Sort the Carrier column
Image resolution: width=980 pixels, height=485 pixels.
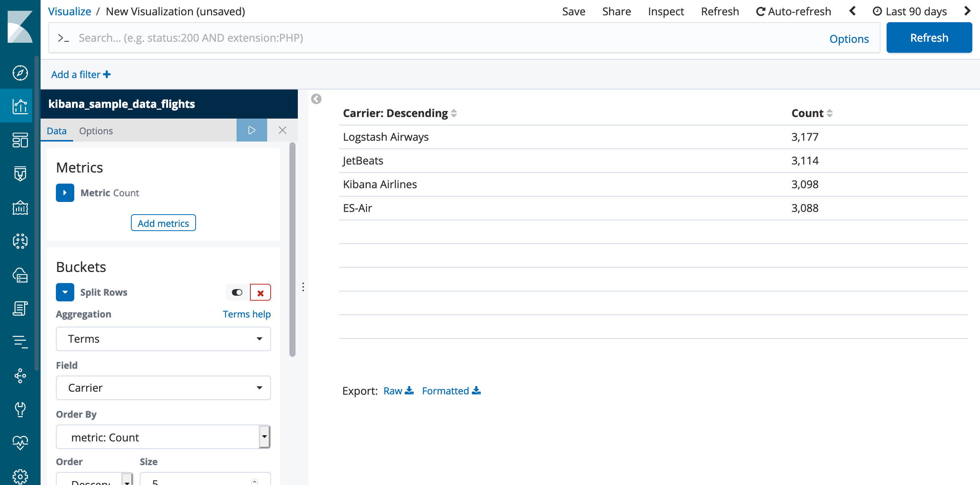tap(454, 113)
